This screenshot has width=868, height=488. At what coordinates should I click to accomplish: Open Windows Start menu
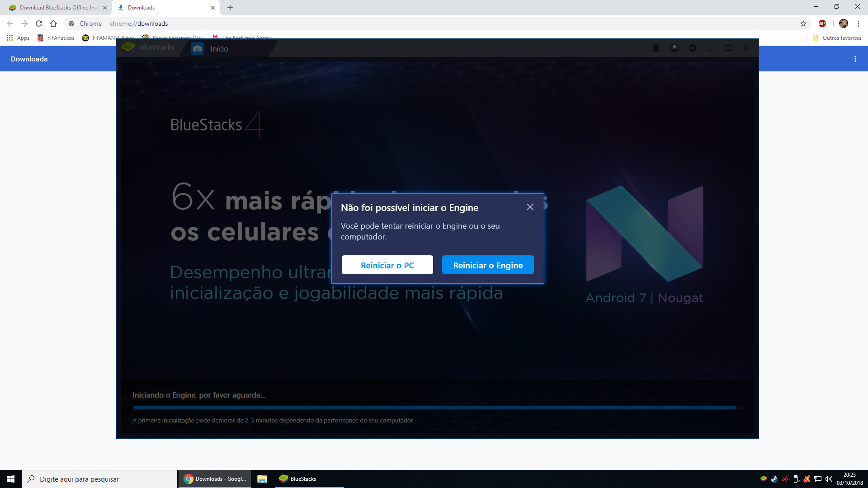click(11, 479)
